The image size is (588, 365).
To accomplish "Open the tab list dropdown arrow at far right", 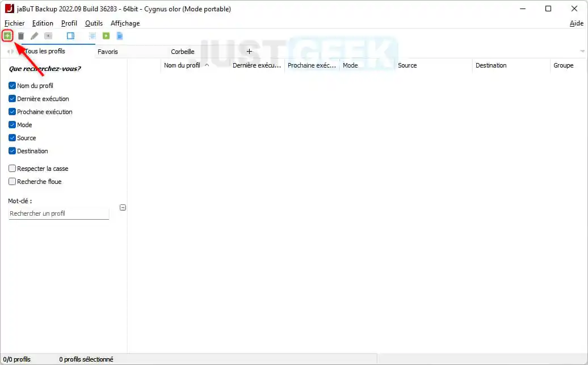I will point(582,51).
